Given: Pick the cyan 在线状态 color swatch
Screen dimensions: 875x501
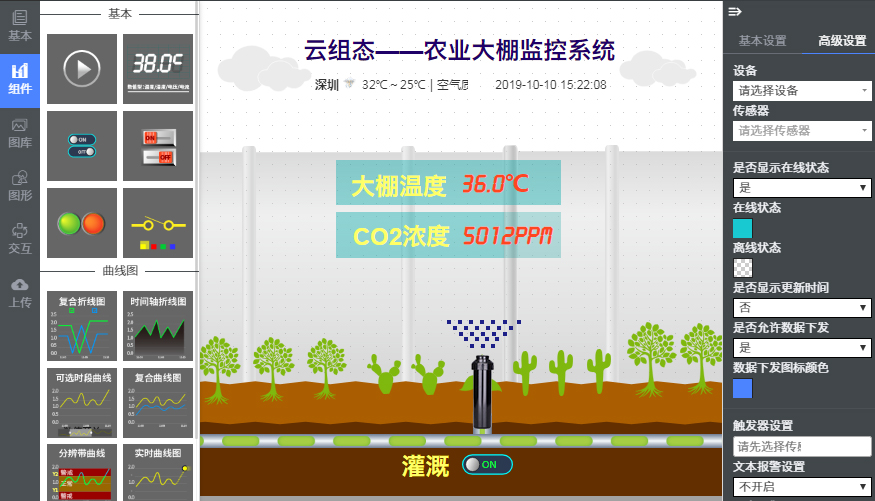Looking at the screenshot, I should (x=743, y=228).
